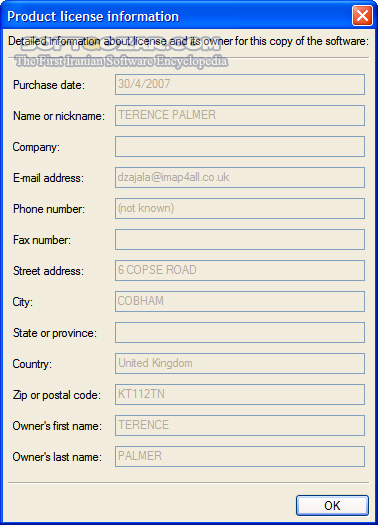Focus the Zip or postal code field
378x525 pixels.
pyautogui.click(x=240, y=394)
